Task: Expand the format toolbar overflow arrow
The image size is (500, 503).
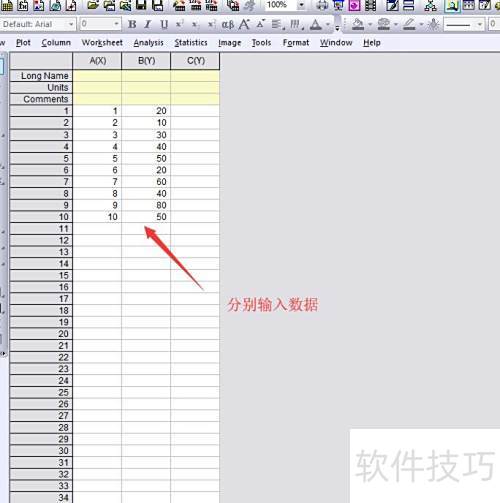Action: (337, 28)
